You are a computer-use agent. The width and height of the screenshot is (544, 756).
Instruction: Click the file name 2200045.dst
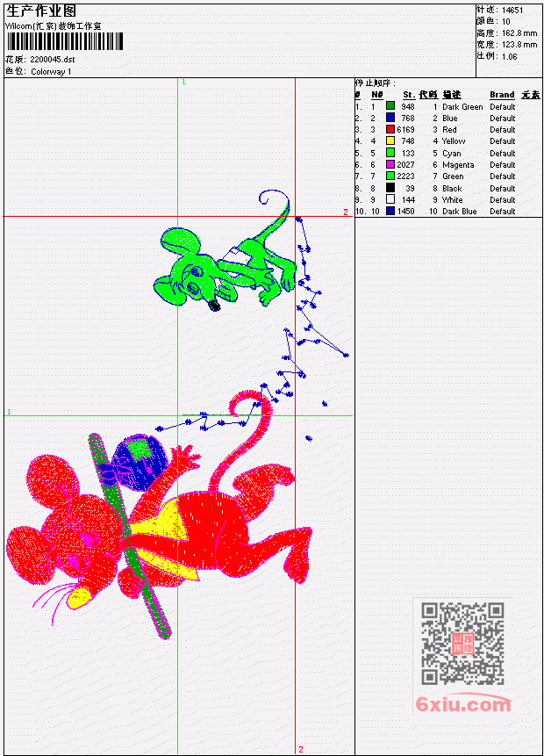(x=53, y=60)
